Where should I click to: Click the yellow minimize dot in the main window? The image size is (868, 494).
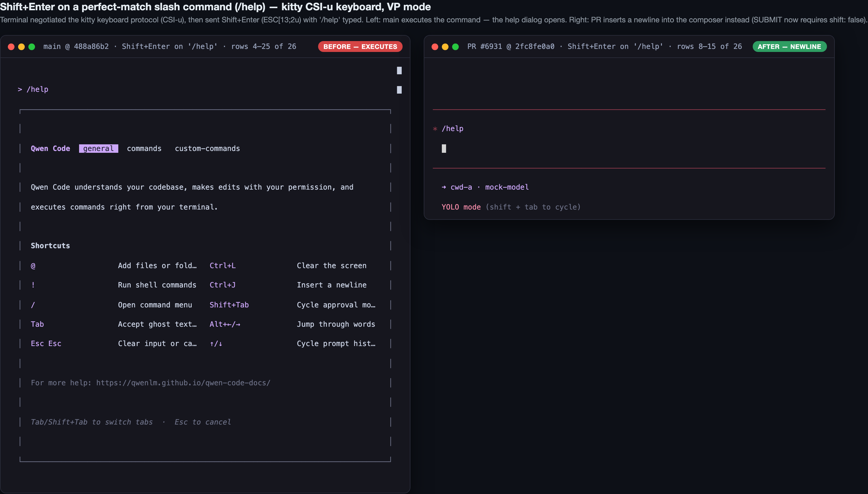coord(21,47)
